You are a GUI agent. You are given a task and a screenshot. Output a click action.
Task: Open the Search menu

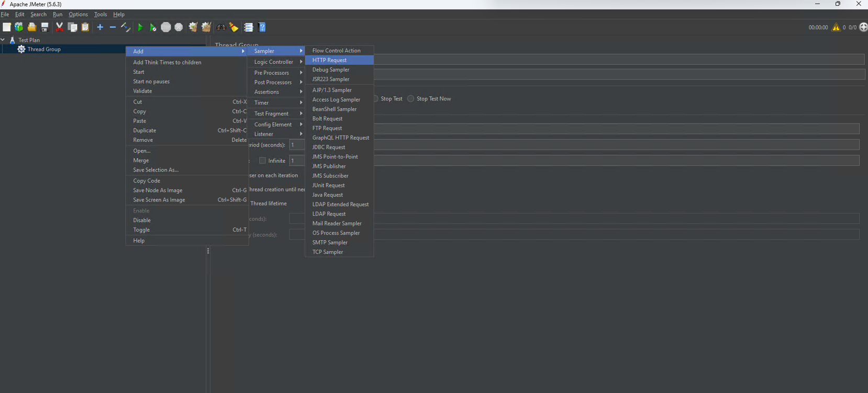38,15
